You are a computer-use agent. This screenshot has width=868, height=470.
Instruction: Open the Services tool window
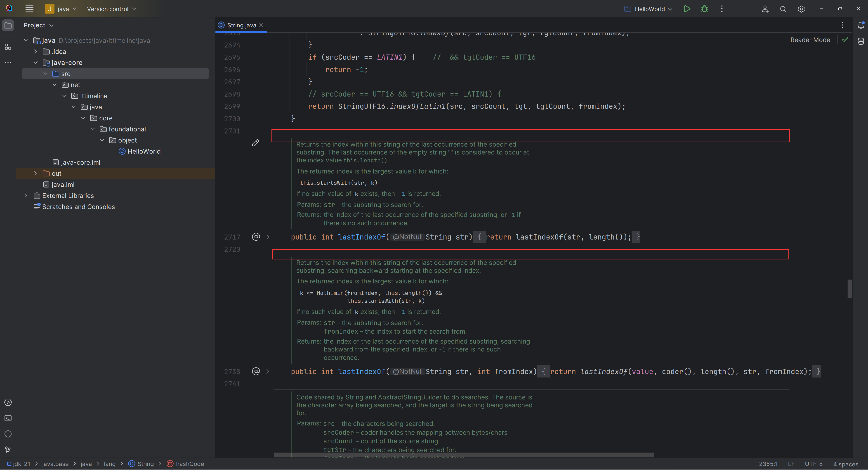click(x=8, y=402)
